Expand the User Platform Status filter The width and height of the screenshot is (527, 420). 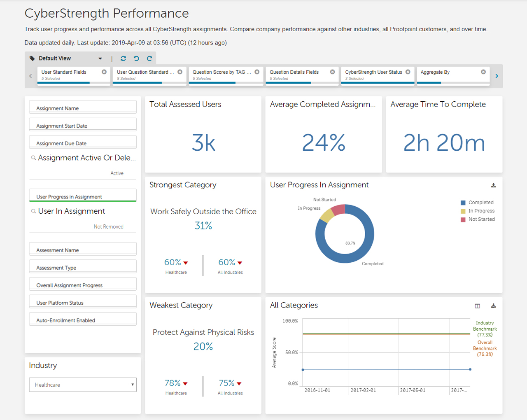83,301
